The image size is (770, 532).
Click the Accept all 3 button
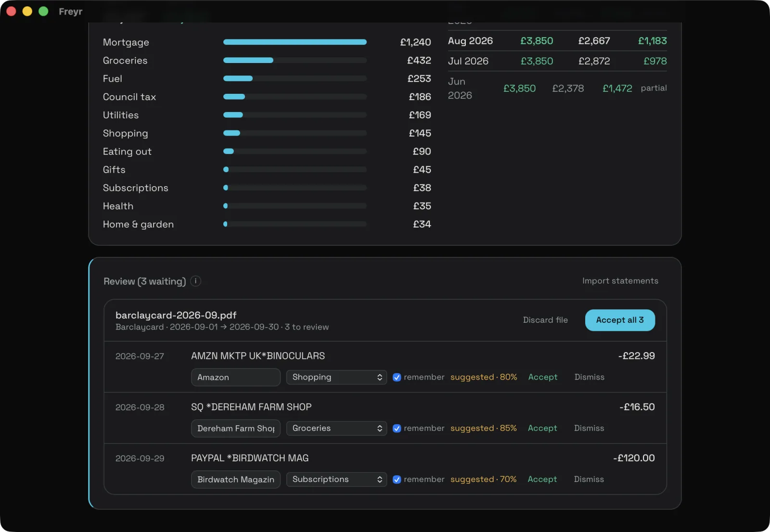click(x=620, y=320)
